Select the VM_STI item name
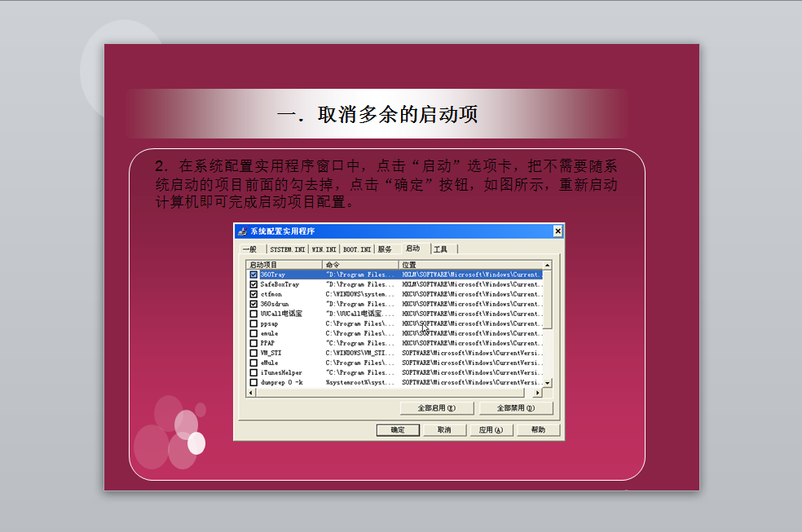Viewport: 802px width, 532px height. tap(271, 353)
